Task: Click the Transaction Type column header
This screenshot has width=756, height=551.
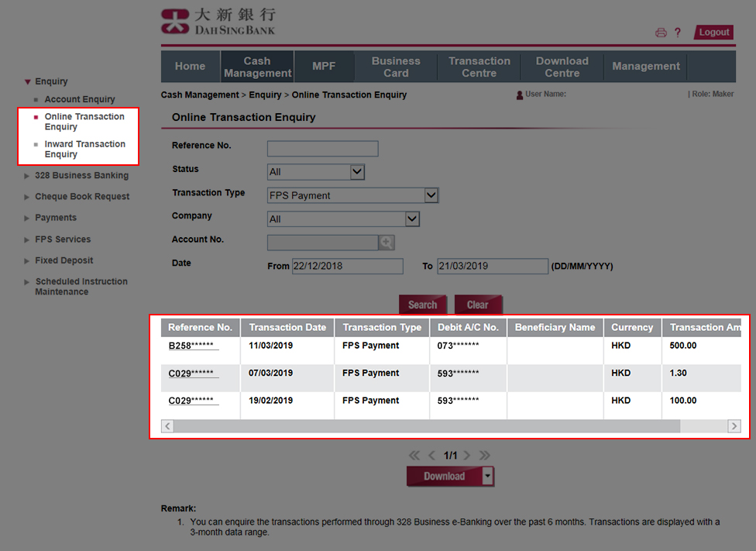Action: tap(382, 328)
